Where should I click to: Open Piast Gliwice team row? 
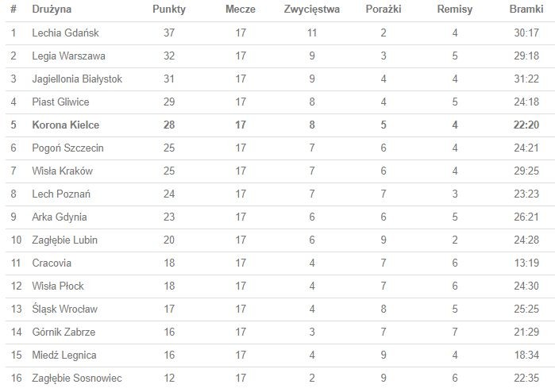[60, 102]
